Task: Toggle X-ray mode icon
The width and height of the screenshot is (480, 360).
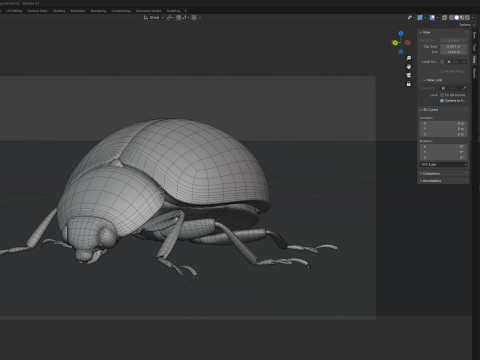Action: 444,18
